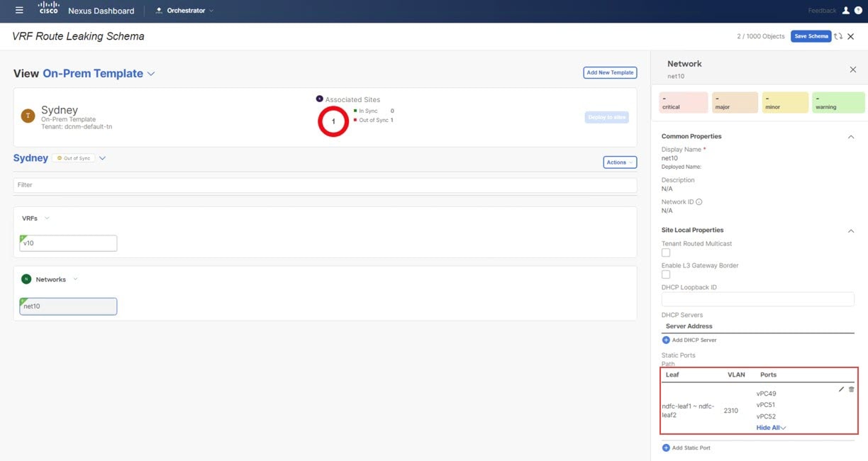
Task: Click Add DHCP Server link
Action: pos(689,340)
